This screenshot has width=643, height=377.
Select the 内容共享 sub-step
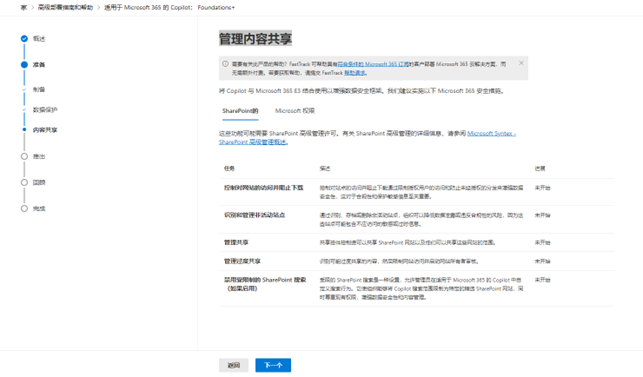pos(45,130)
